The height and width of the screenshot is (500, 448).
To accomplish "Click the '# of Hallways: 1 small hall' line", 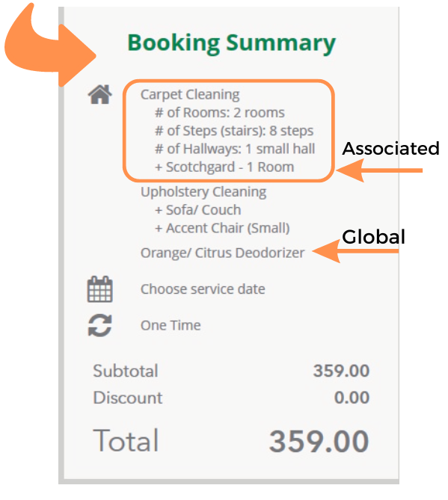I will pos(235,149).
